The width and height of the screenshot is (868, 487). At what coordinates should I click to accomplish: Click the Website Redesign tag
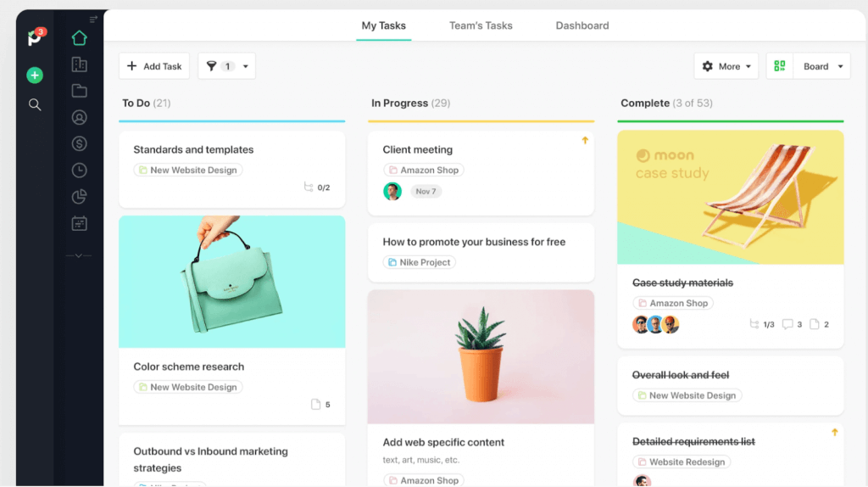click(682, 462)
